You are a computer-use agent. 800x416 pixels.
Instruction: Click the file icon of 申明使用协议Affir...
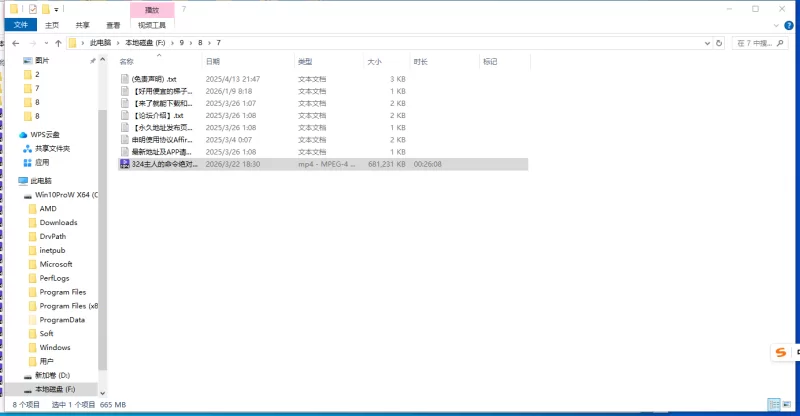tap(124, 139)
